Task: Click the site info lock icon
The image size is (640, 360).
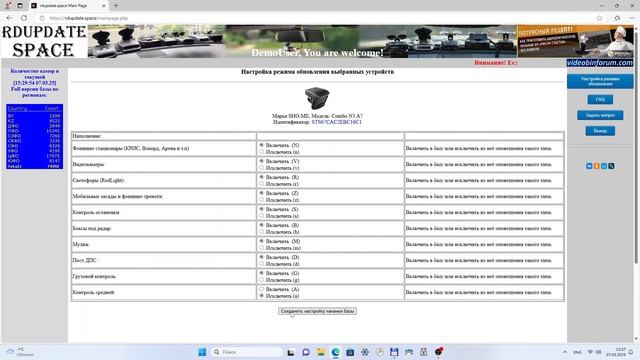Action: pyautogui.click(x=42, y=18)
